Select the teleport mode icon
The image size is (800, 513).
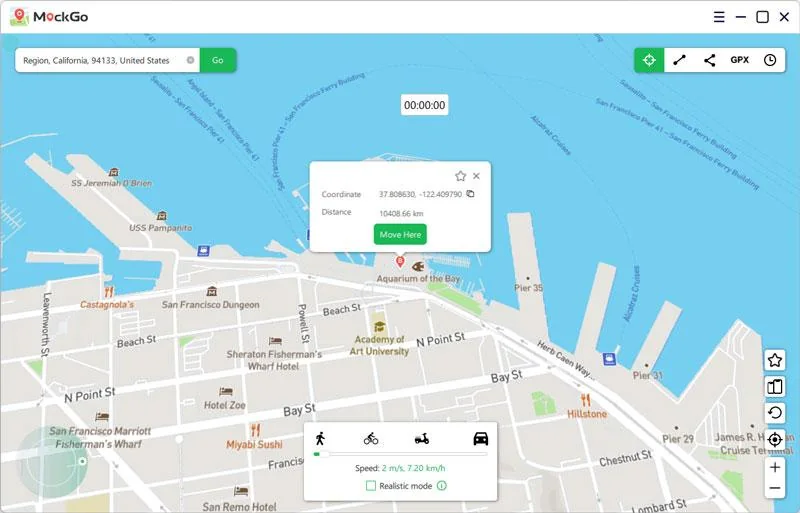coord(649,60)
